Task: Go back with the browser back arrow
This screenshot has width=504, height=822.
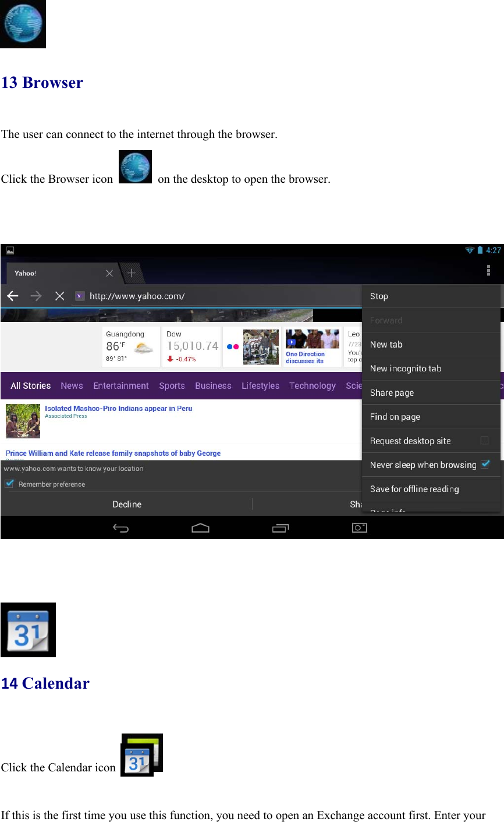Action: tap(12, 296)
